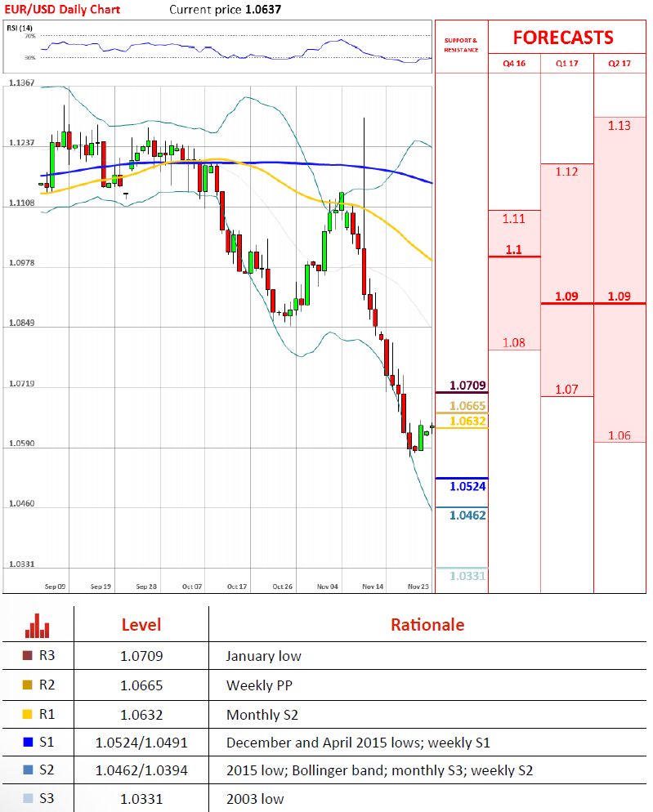The height and width of the screenshot is (812, 653).
Task: Click the R2 level cell 1.0665
Action: [x=141, y=685]
